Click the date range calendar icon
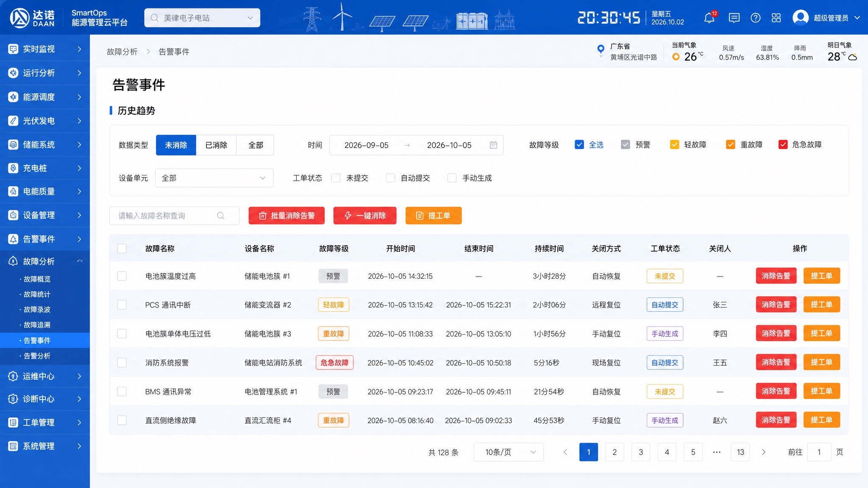This screenshot has height=488, width=868. (x=493, y=145)
